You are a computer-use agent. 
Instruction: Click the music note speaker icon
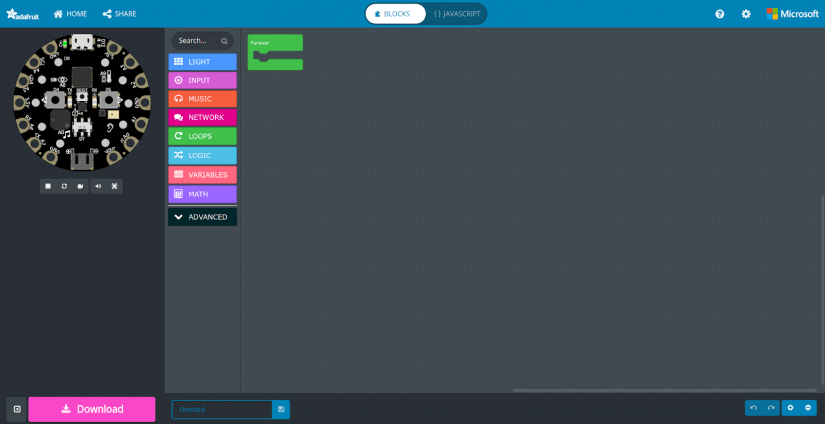click(67, 134)
